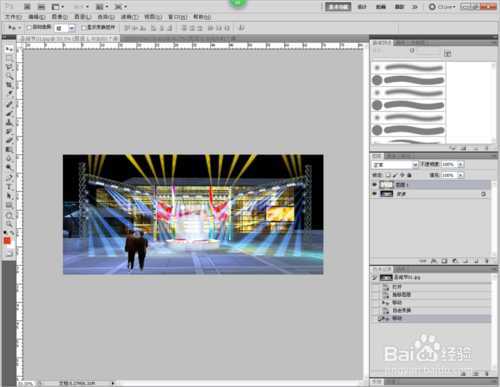The image size is (500, 387).
Task: Select the Blur tool
Action: click(9, 159)
